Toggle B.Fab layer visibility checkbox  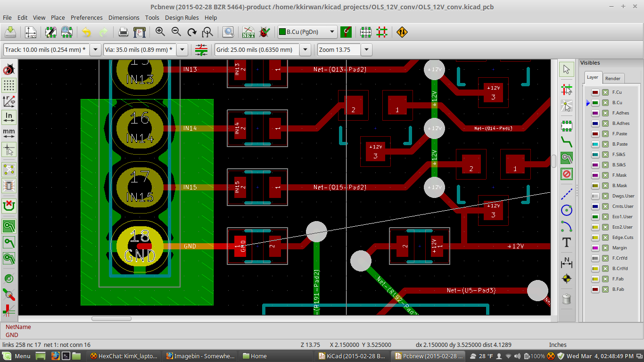tap(605, 289)
